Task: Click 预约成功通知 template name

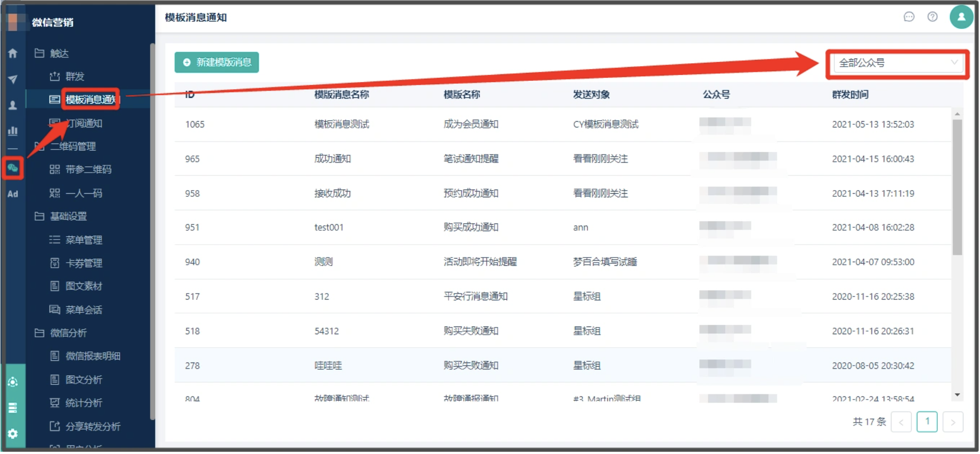Action: pos(471,193)
